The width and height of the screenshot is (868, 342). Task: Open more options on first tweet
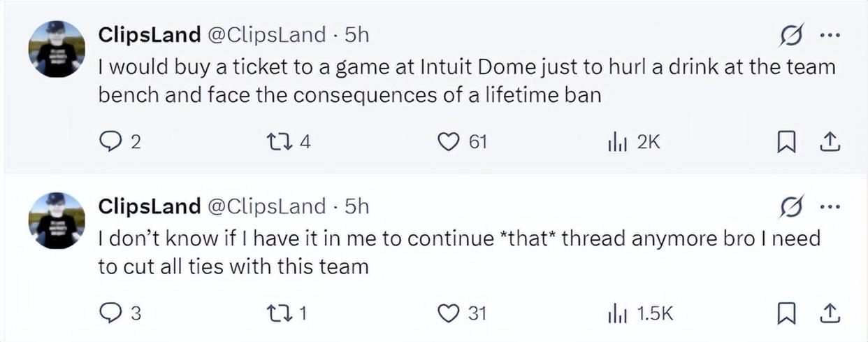(830, 34)
